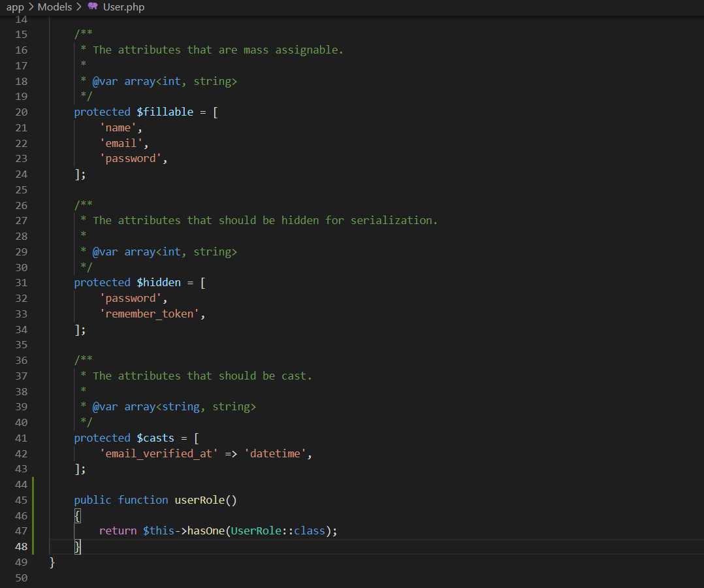704x588 pixels.
Task: Expand the chevron between app and Models
Action: tap(31, 7)
